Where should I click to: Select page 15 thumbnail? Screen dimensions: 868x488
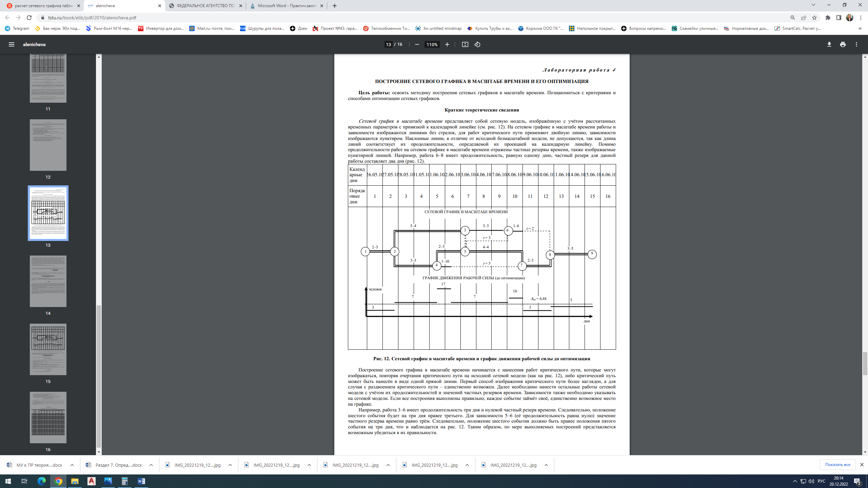pyautogui.click(x=48, y=349)
